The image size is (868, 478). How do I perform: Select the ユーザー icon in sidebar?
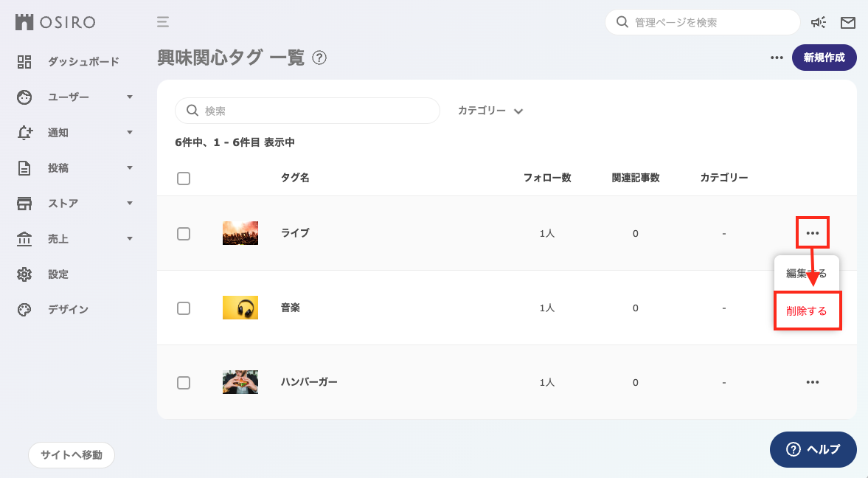tap(24, 97)
